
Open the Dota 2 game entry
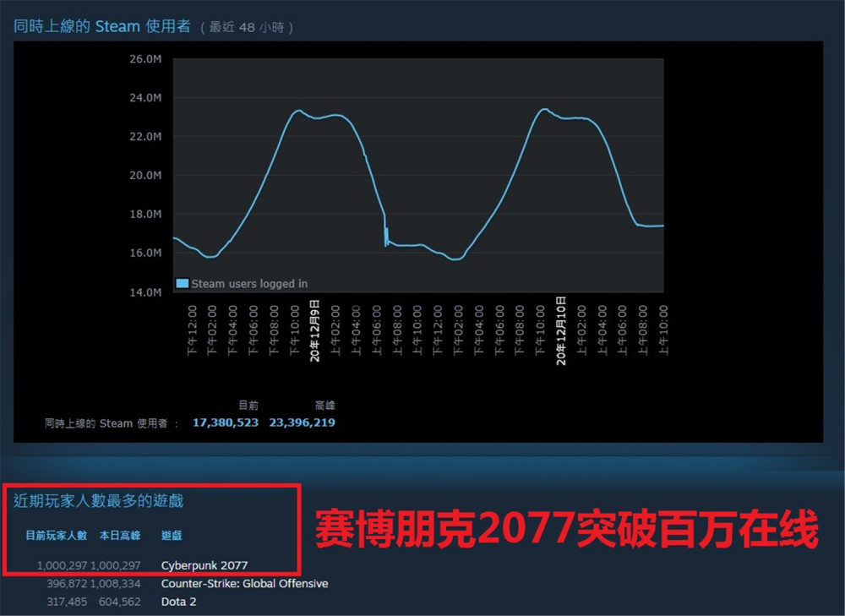click(178, 602)
